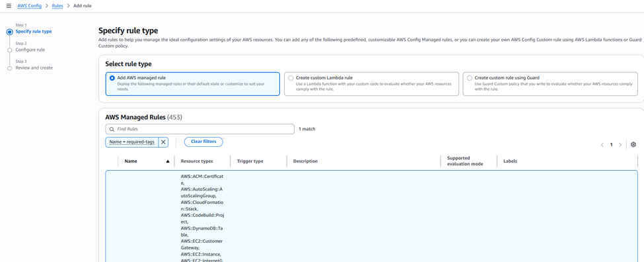Select Step 3 Review and create
The height and width of the screenshot is (262, 644).
point(34,68)
